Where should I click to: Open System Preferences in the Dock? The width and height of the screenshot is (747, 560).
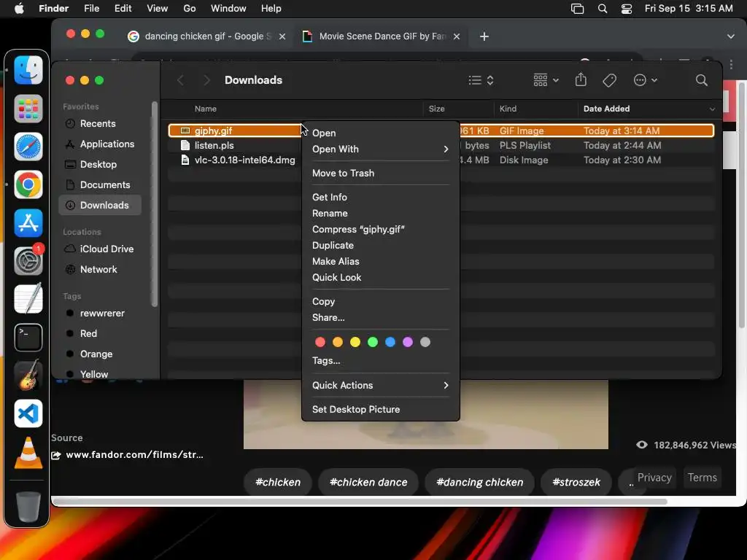click(x=28, y=261)
